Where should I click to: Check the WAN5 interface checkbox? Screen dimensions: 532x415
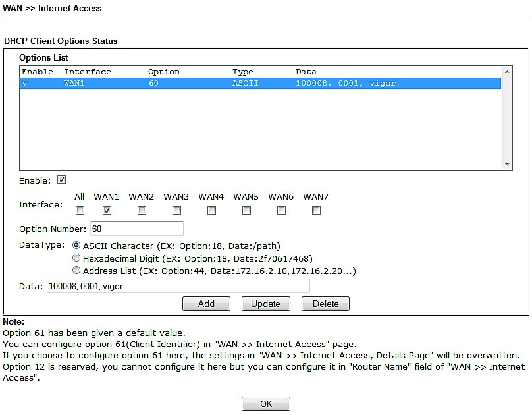tap(246, 210)
